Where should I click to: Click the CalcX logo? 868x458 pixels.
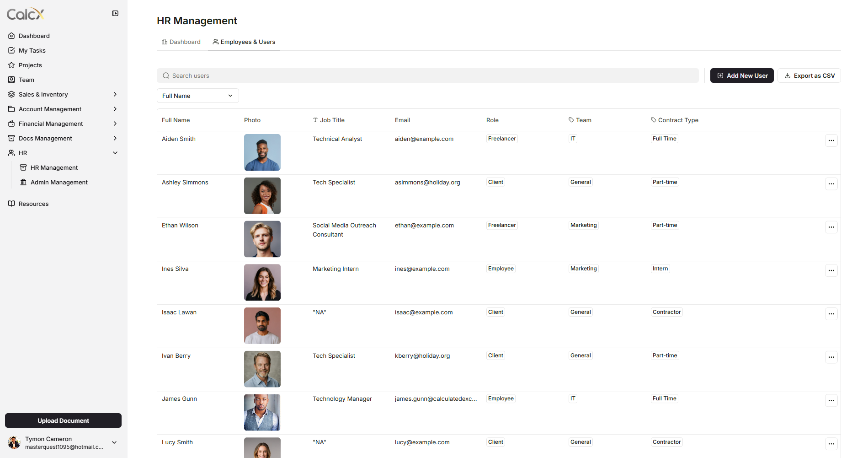[25, 13]
